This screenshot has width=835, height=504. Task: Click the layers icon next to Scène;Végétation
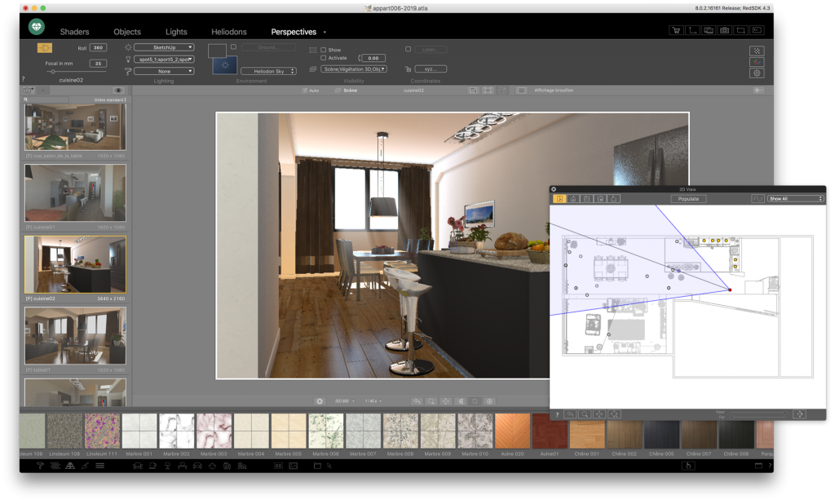tap(312, 67)
